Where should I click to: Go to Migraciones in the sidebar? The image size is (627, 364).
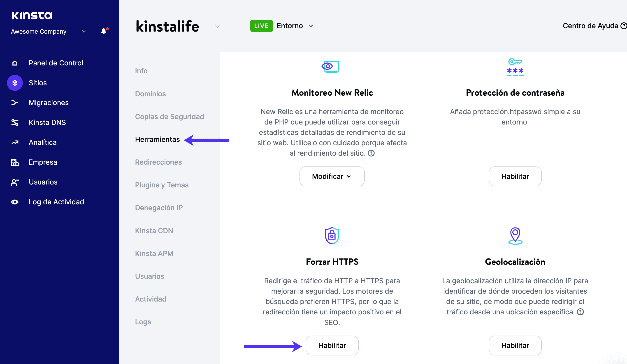click(49, 102)
